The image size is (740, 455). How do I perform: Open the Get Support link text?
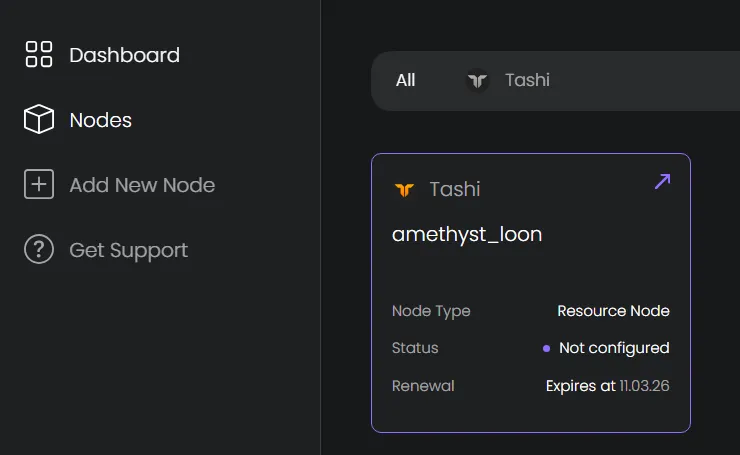click(128, 250)
